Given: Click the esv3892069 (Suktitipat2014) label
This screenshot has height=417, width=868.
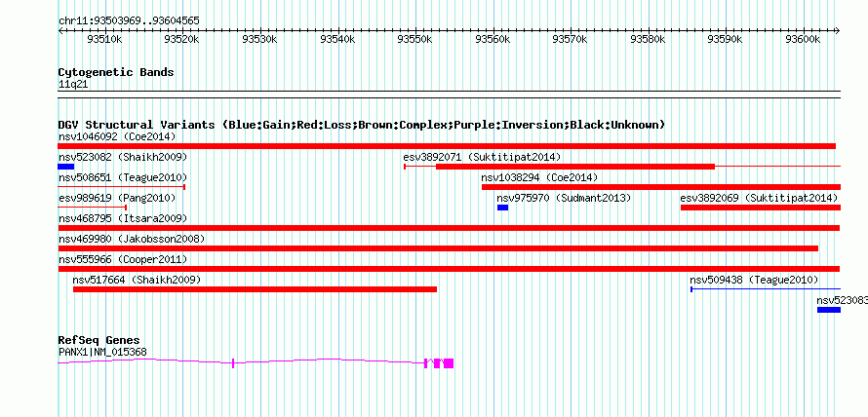Looking at the screenshot, I should point(759,198).
